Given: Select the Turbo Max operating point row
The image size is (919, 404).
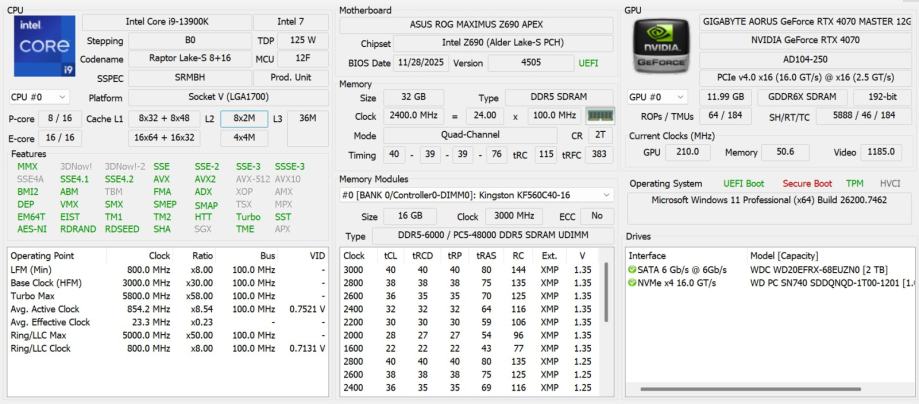Looking at the screenshot, I should (168, 296).
